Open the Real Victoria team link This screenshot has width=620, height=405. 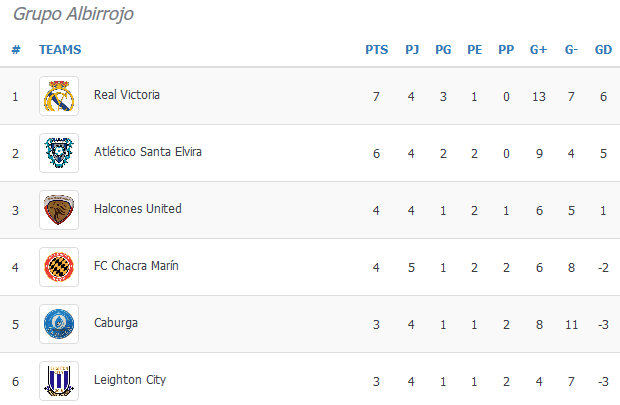pyautogui.click(x=126, y=95)
